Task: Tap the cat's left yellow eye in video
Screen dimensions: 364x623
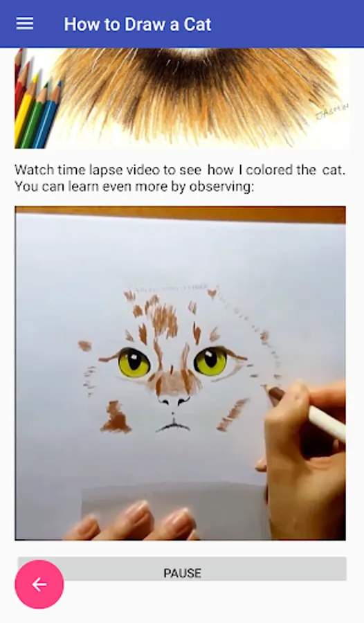Action: click(134, 362)
